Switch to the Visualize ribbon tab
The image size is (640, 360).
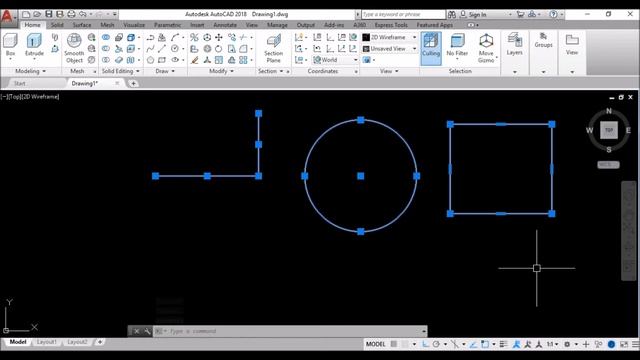tap(134, 25)
